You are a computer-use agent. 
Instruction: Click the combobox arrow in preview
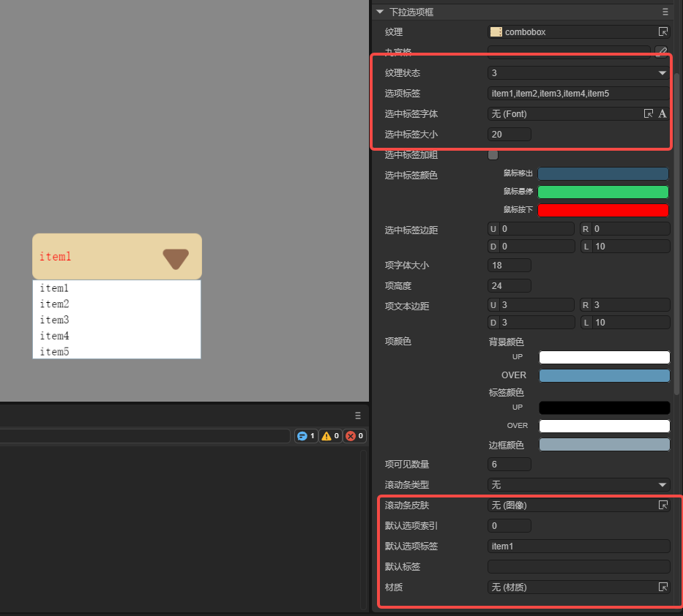(176, 258)
